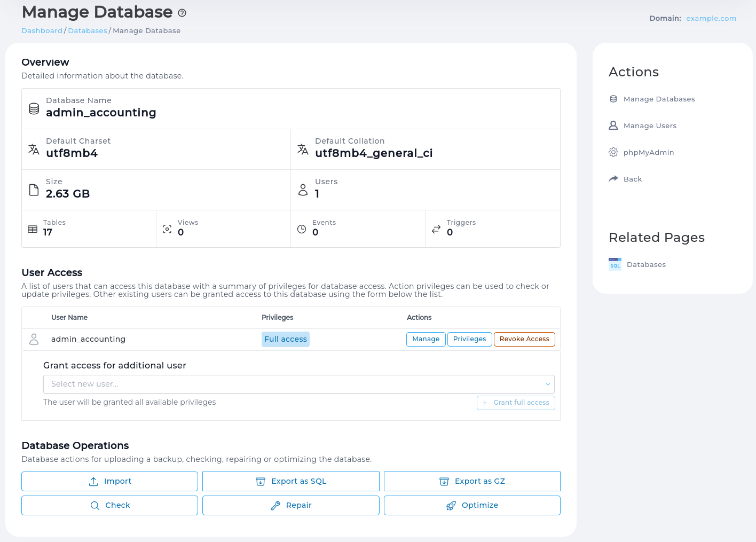Open the Select new user dropdown
This screenshot has height=542, width=756.
[299, 384]
